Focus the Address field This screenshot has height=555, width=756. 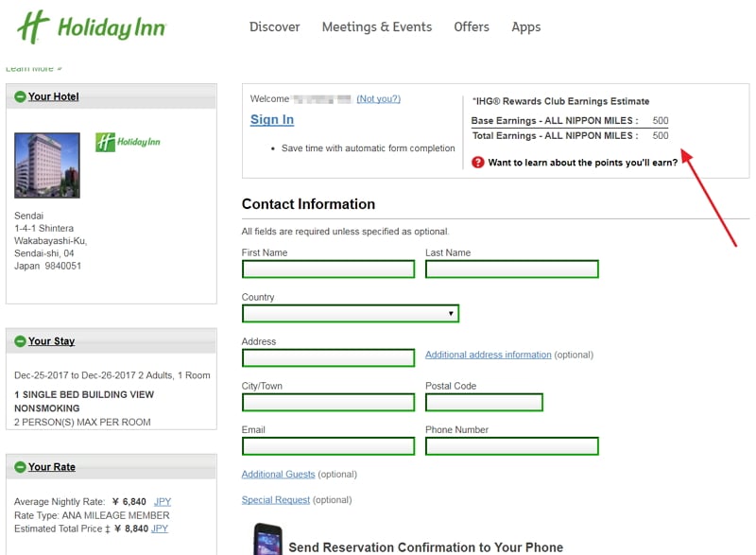(x=328, y=357)
